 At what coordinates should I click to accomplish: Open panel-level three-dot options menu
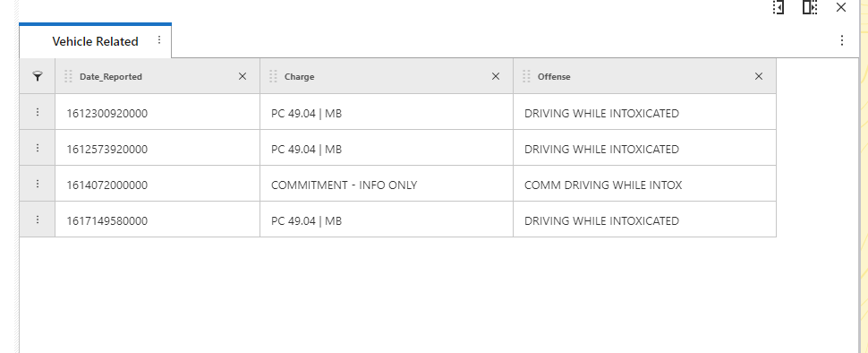click(x=841, y=40)
